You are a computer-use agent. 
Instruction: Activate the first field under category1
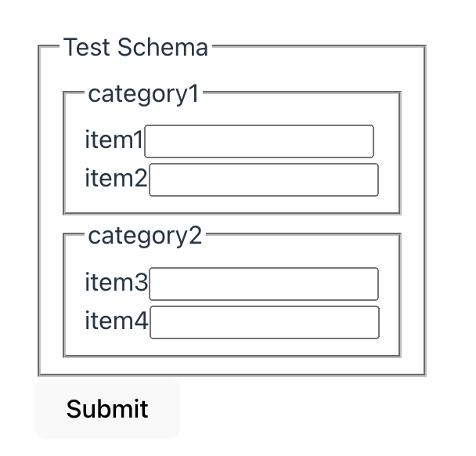(x=259, y=142)
